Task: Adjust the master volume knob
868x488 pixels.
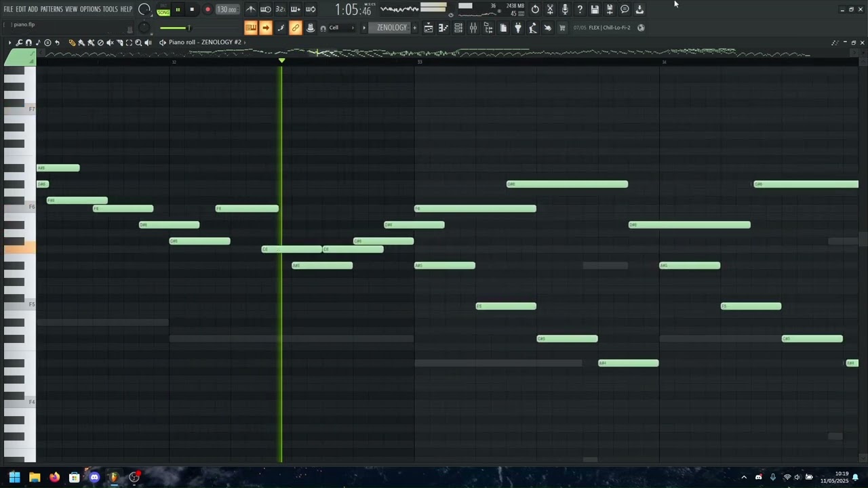Action: 144,9
